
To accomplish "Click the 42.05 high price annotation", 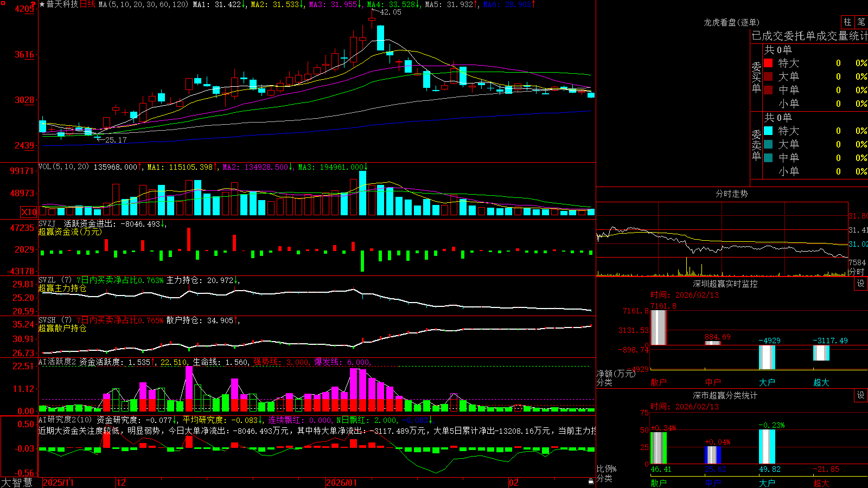I will [391, 12].
